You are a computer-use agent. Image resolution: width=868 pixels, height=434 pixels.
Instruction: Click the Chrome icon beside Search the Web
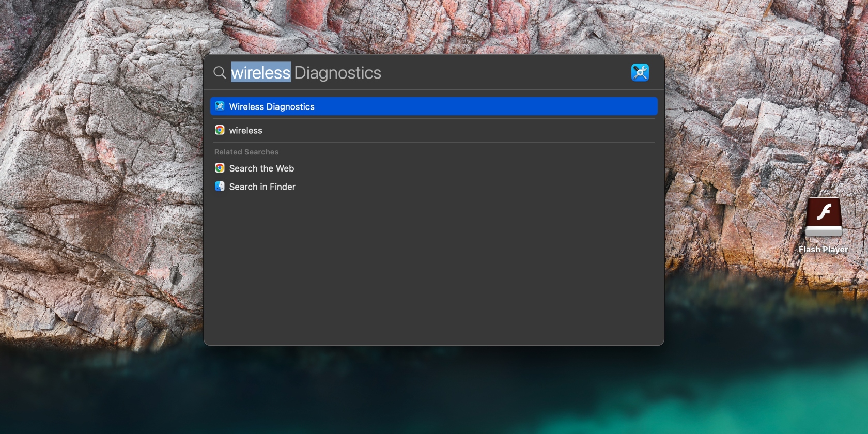pyautogui.click(x=220, y=168)
